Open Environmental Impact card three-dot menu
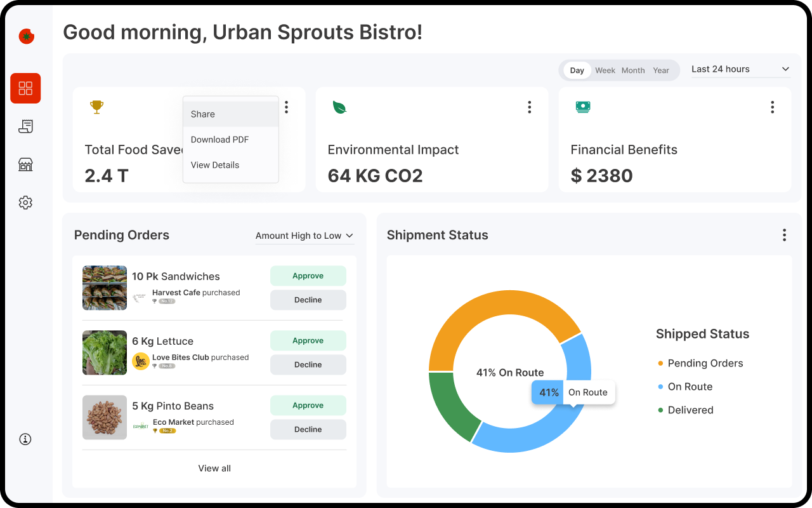 point(529,107)
